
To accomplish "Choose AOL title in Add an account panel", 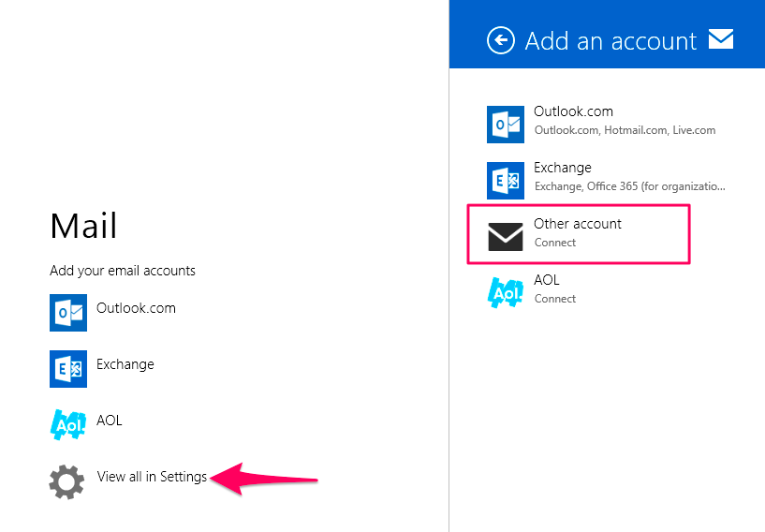I will (547, 280).
